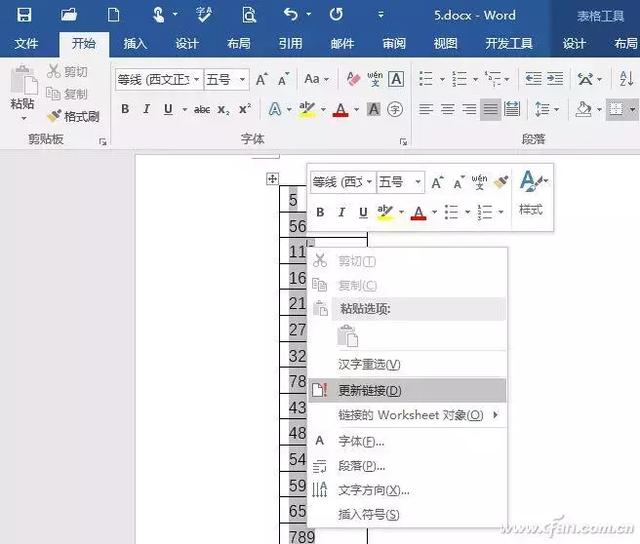Increase paragraph indent
The height and width of the screenshot is (544, 640).
(x=555, y=78)
